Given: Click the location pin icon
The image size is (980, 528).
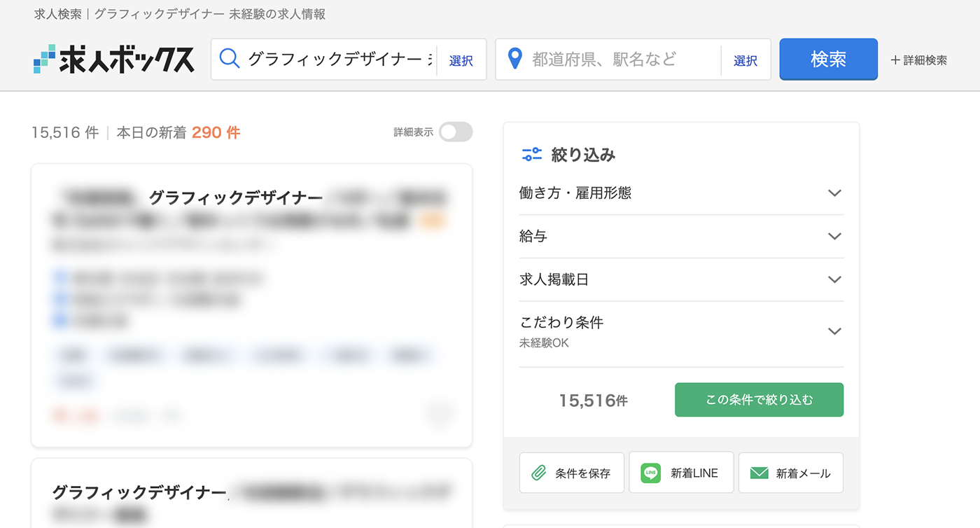Looking at the screenshot, I should click(515, 59).
